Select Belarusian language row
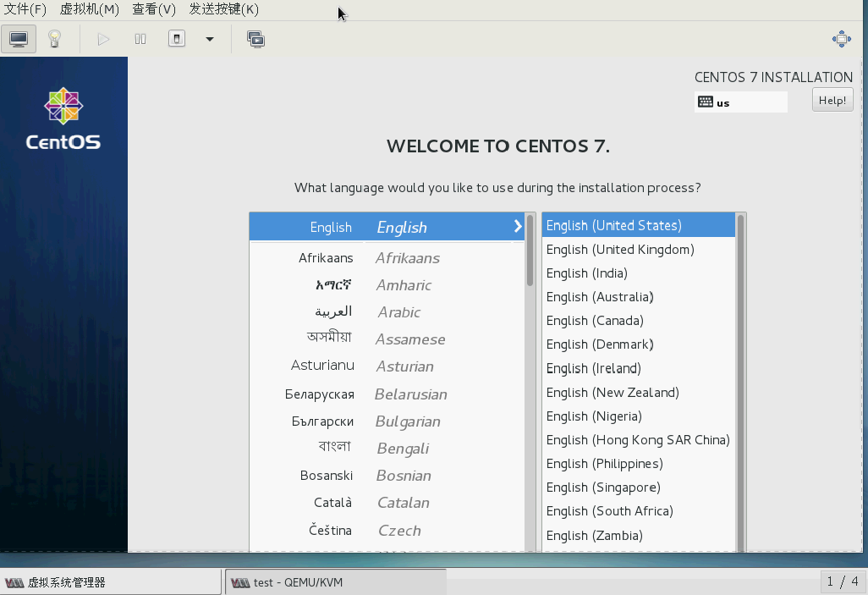 tap(387, 394)
